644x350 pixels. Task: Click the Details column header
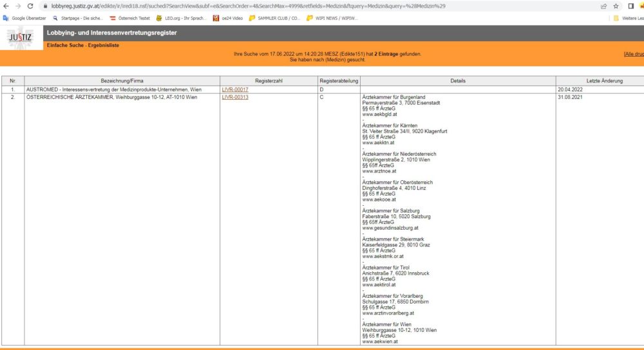tap(458, 81)
